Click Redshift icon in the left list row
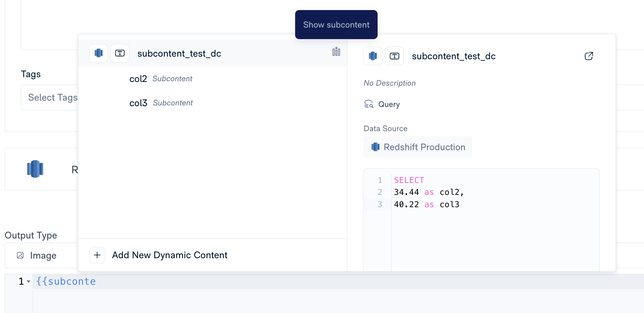This screenshot has height=313, width=644. [99, 53]
